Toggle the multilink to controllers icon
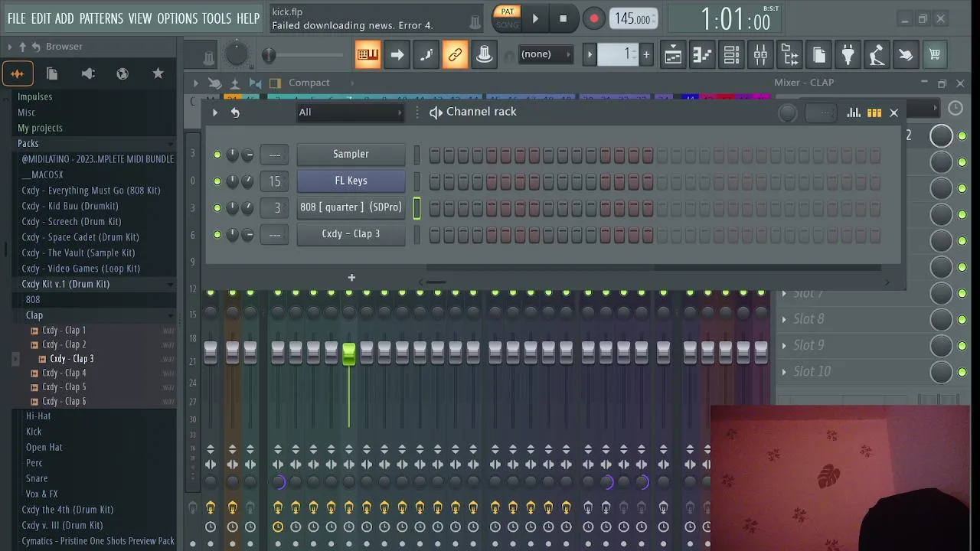Viewport: 980px width, 551px height. [455, 54]
